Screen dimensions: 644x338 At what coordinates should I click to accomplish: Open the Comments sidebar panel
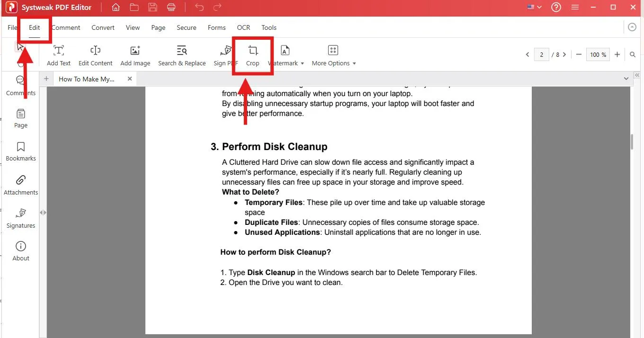[21, 85]
